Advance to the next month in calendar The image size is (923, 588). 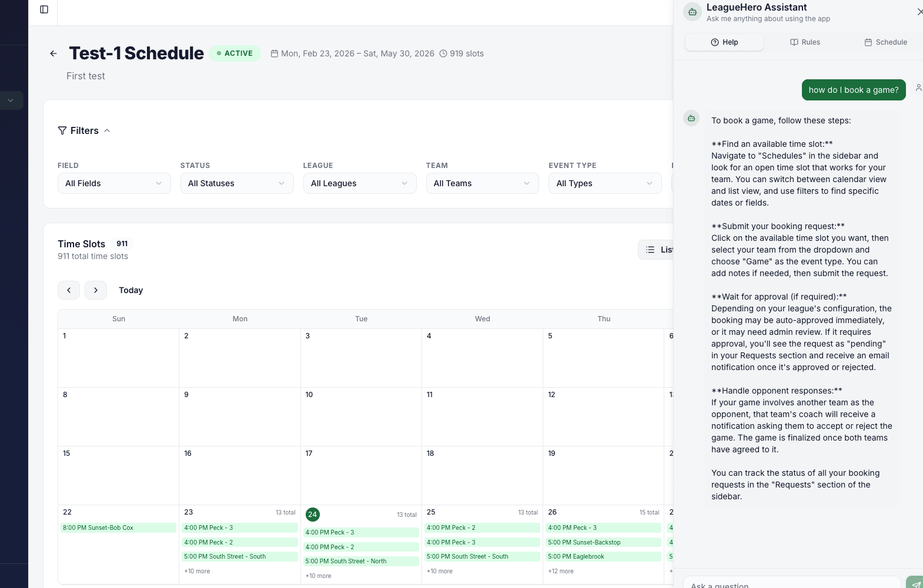(96, 290)
